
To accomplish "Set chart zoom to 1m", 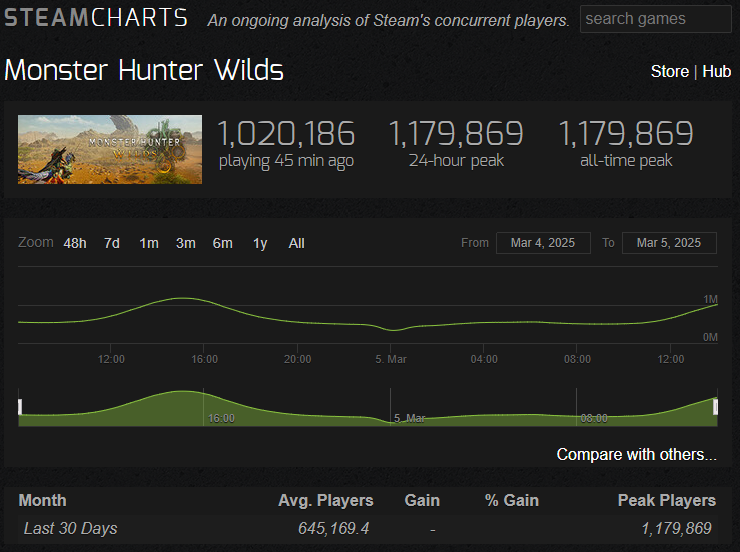I will (149, 243).
